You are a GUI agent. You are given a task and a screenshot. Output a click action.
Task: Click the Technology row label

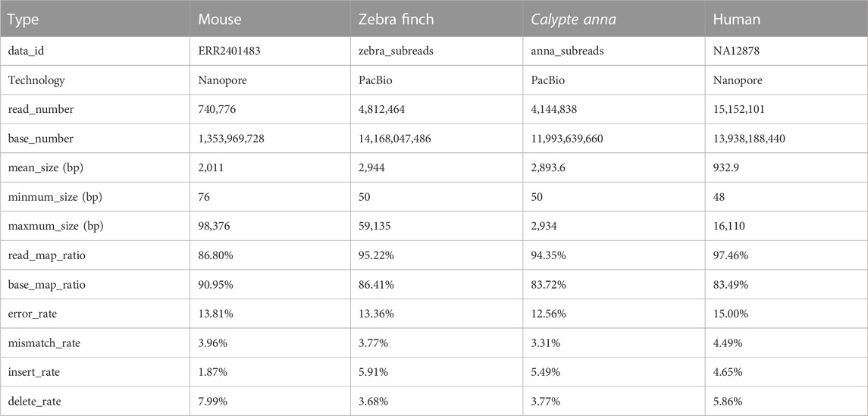[x=36, y=80]
